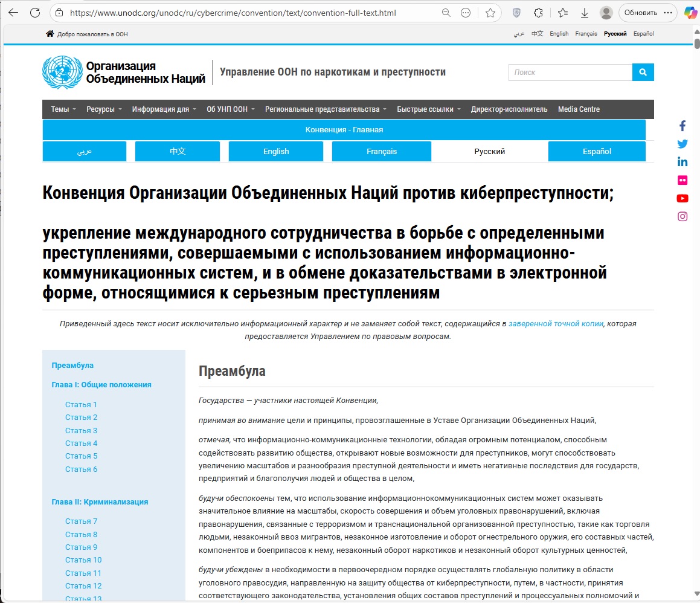The height and width of the screenshot is (603, 700).
Task: Reload the page with the refresh icon
Action: click(35, 13)
